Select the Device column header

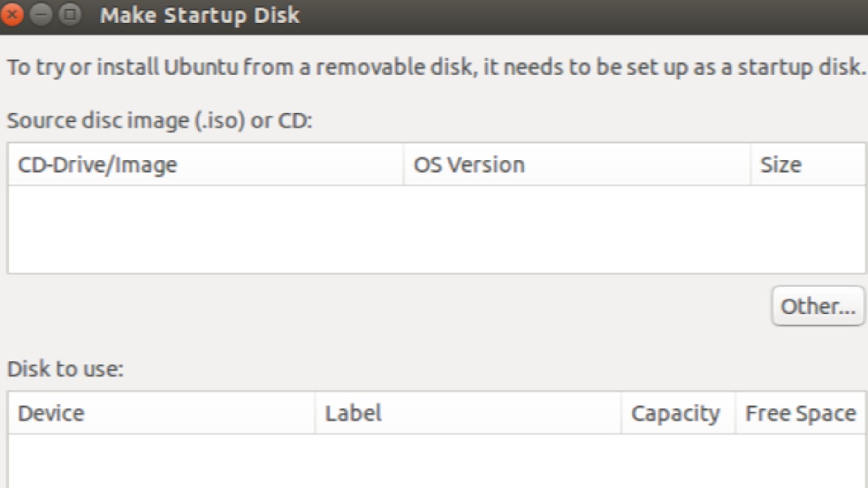click(x=51, y=412)
